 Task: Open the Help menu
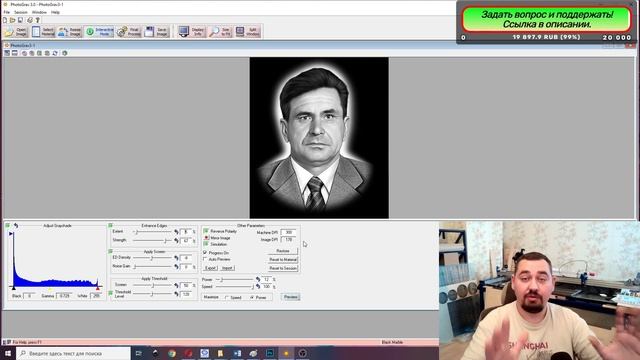pyautogui.click(x=55, y=12)
